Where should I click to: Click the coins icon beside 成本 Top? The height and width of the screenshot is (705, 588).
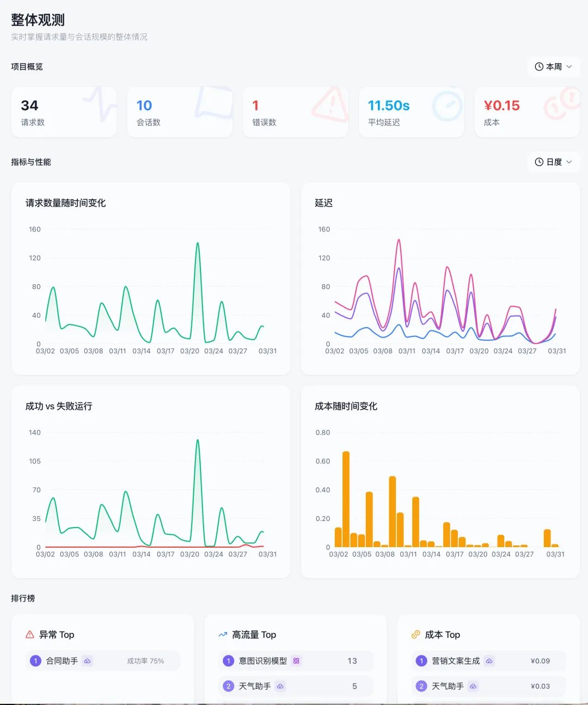pyautogui.click(x=415, y=634)
